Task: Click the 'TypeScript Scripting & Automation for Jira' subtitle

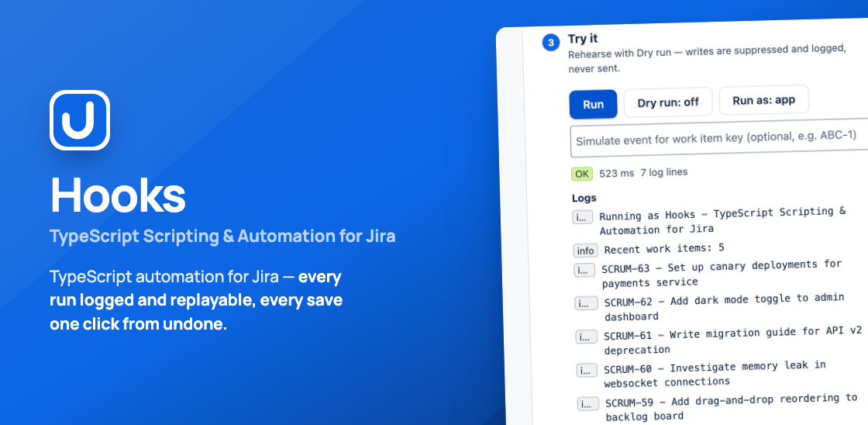Action: point(222,236)
